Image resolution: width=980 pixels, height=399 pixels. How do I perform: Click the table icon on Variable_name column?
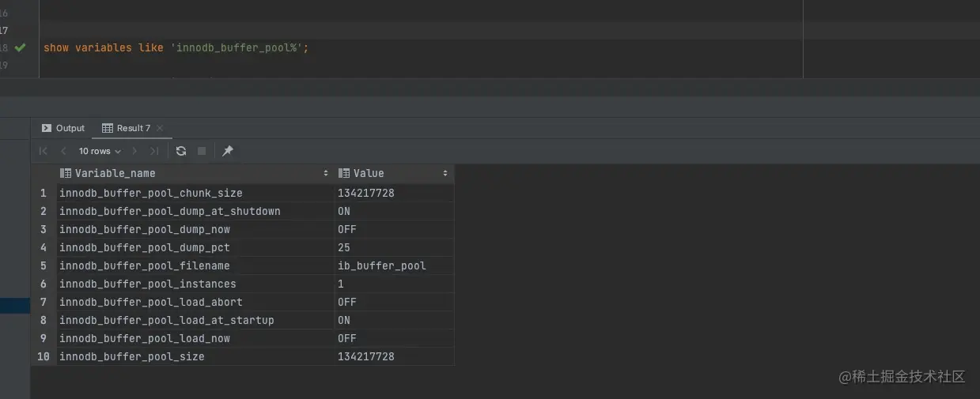click(x=66, y=173)
